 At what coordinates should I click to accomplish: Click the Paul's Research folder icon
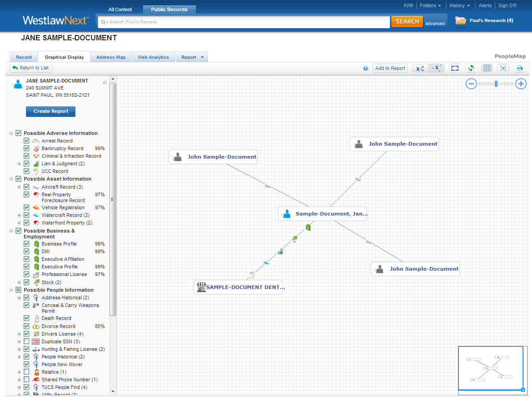click(x=460, y=21)
